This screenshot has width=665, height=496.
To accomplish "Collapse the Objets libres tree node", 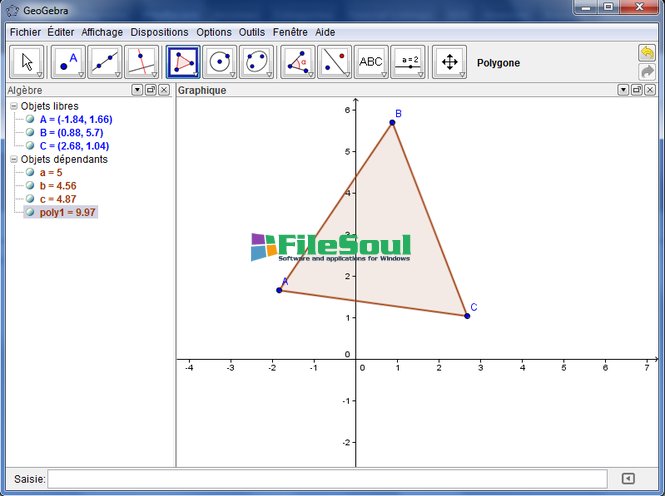I will [14, 106].
